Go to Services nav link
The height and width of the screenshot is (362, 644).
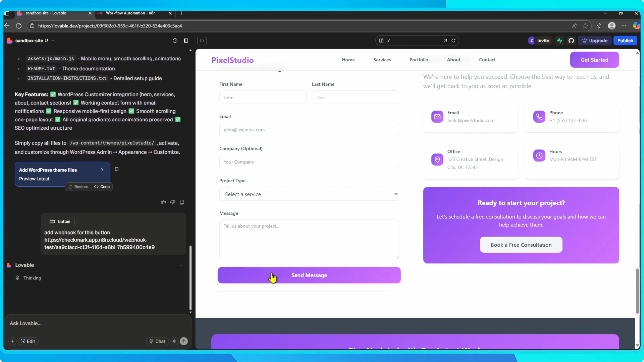tap(382, 60)
